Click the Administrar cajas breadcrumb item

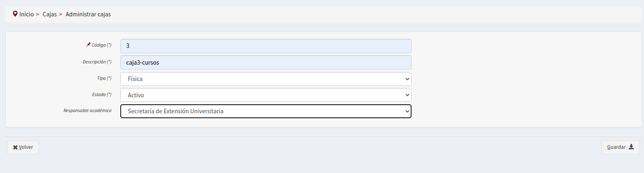click(x=88, y=14)
